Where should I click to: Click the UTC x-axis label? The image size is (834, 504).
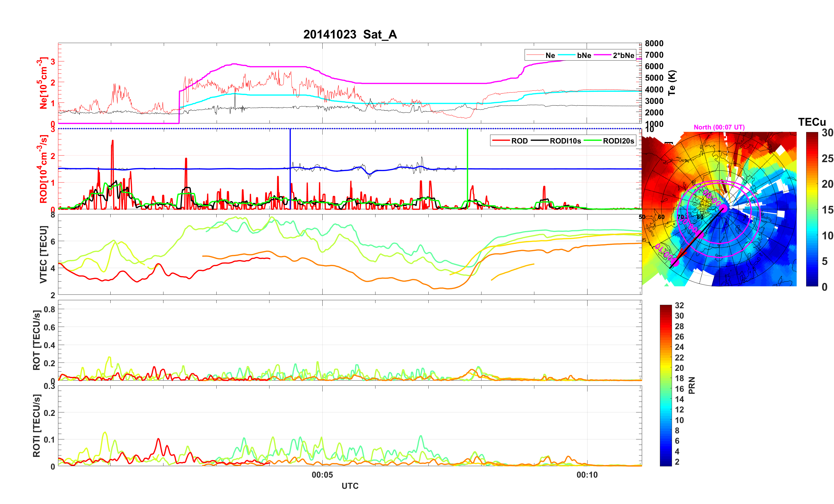point(350,486)
